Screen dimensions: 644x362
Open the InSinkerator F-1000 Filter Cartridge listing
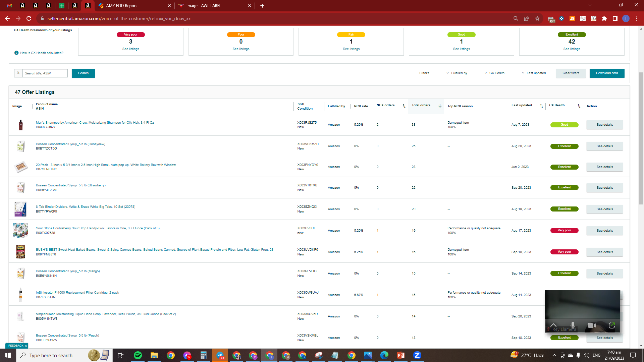77,293
